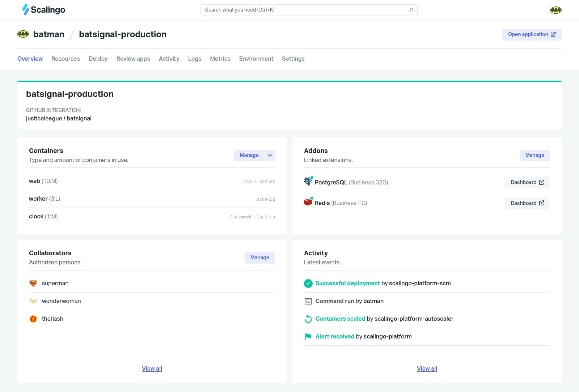Open the batman avatar menu at top right
579x392 pixels.
click(555, 10)
